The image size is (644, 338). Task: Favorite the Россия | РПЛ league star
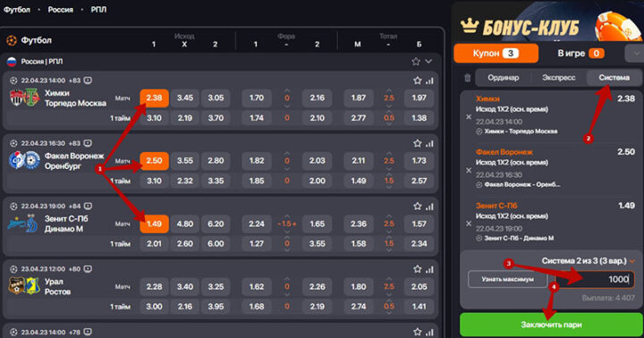pyautogui.click(x=416, y=61)
